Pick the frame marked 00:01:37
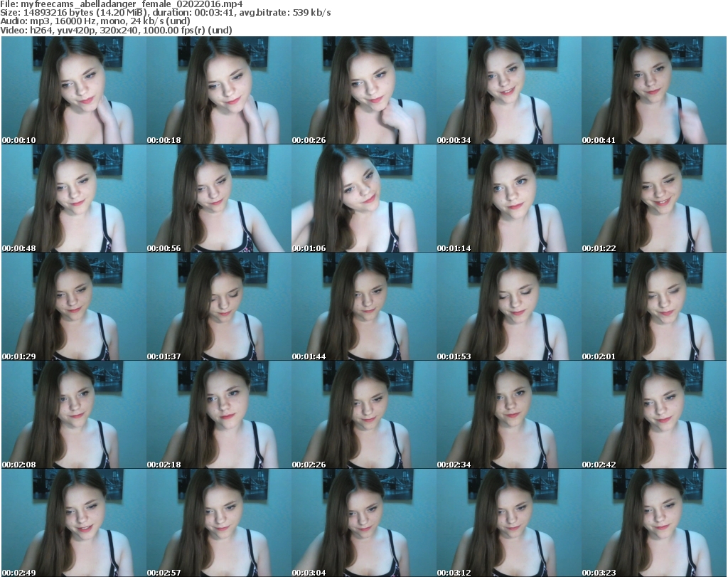Image resolution: width=728 pixels, height=577 pixels. pos(219,307)
